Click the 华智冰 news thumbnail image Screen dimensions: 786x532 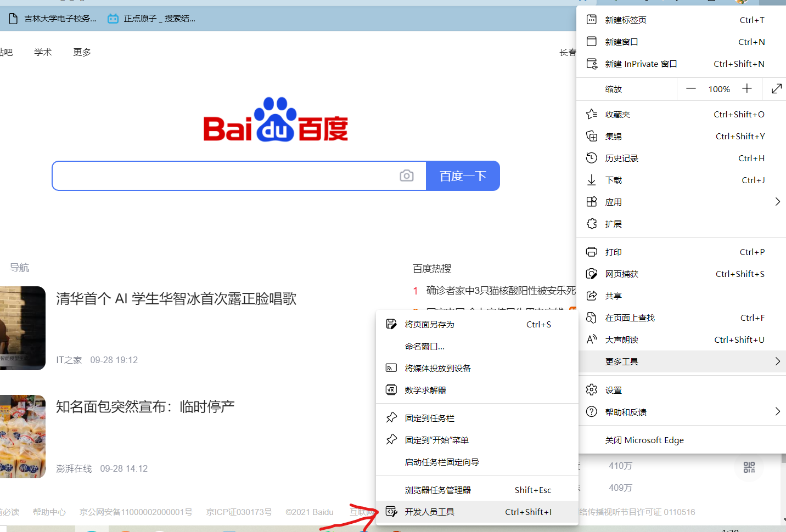pyautogui.click(x=23, y=328)
